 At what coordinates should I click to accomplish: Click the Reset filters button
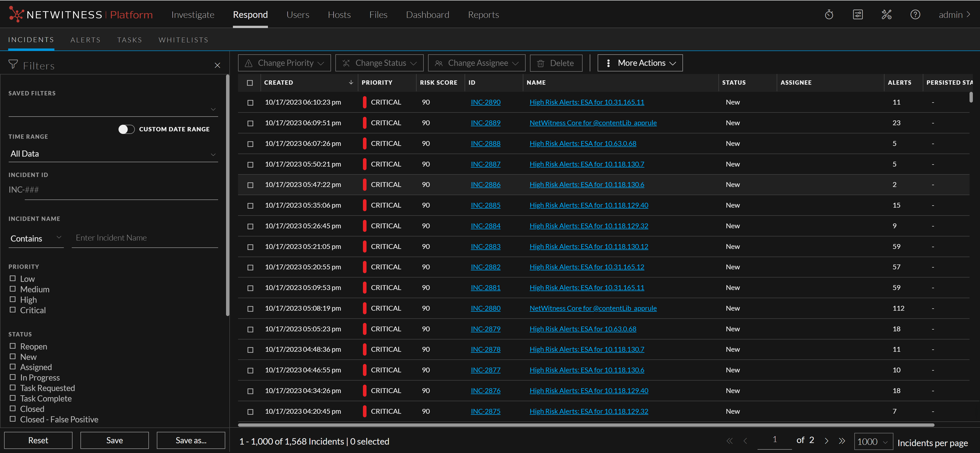coord(38,440)
